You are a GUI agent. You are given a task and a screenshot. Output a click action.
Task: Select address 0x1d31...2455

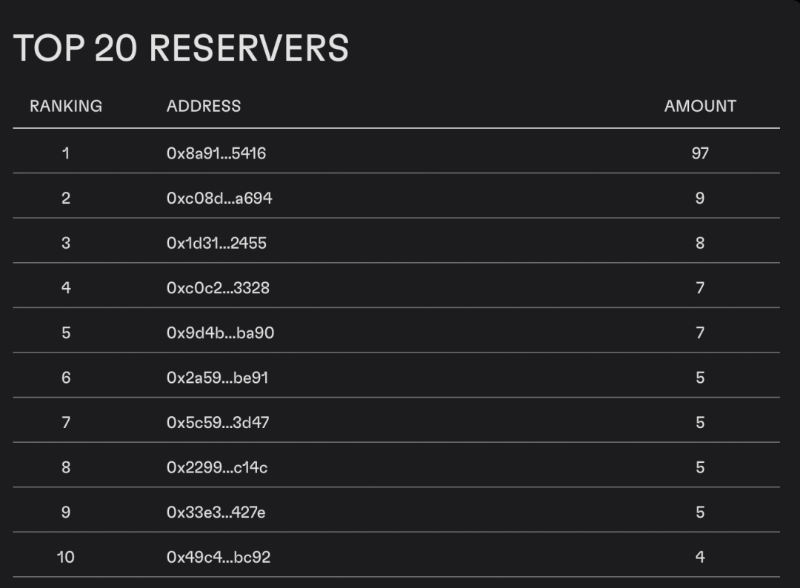pyautogui.click(x=216, y=243)
